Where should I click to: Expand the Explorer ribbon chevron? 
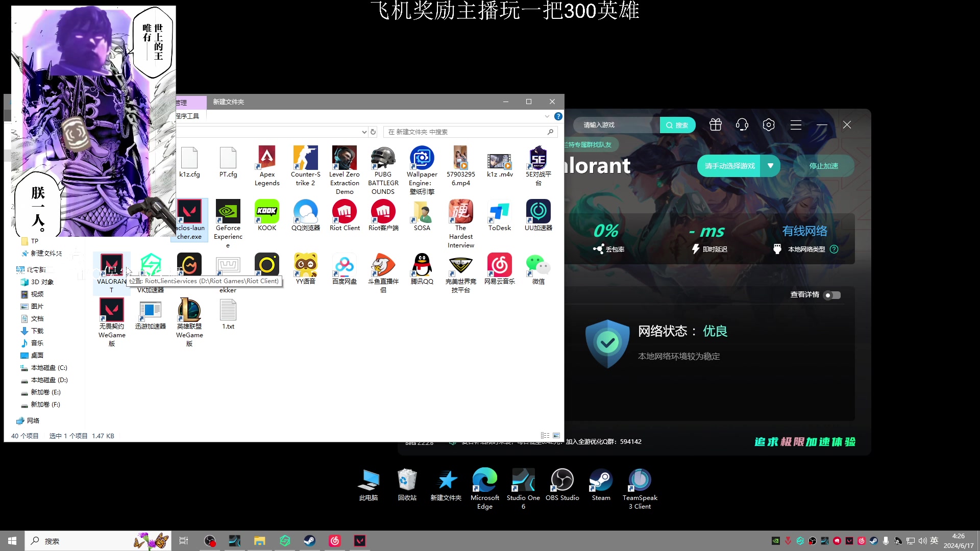click(547, 116)
